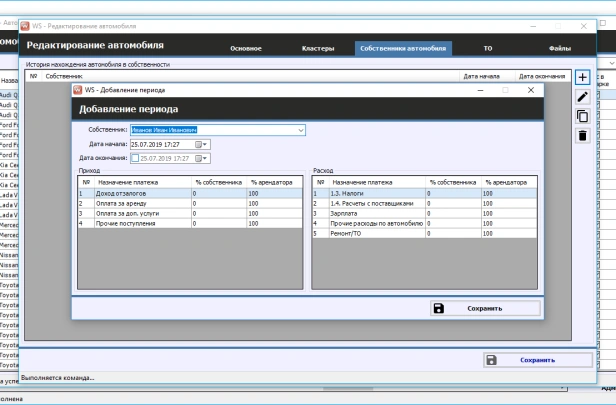Switch to the Основное tab

pos(246,48)
